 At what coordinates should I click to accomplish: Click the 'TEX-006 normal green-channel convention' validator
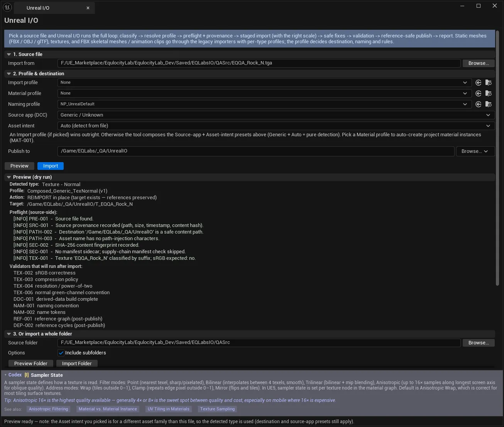(x=62, y=293)
